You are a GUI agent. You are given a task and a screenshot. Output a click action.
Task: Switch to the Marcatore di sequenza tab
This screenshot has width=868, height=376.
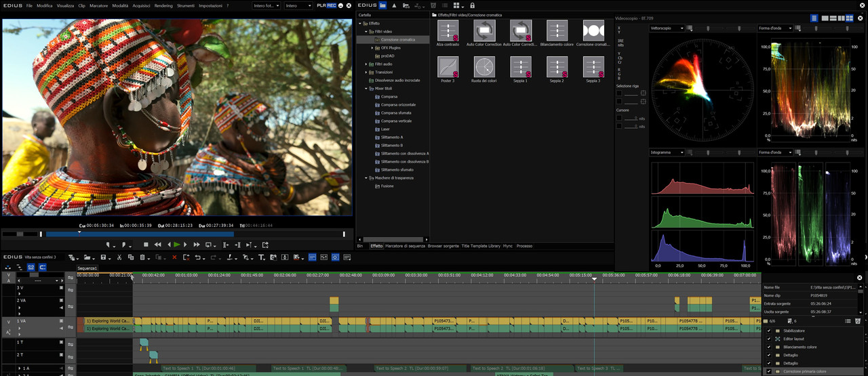[405, 246]
